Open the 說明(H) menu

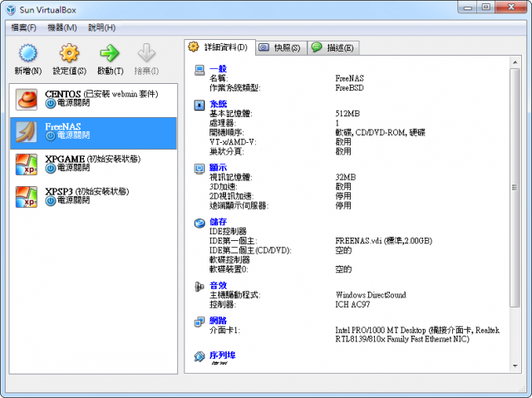click(101, 27)
